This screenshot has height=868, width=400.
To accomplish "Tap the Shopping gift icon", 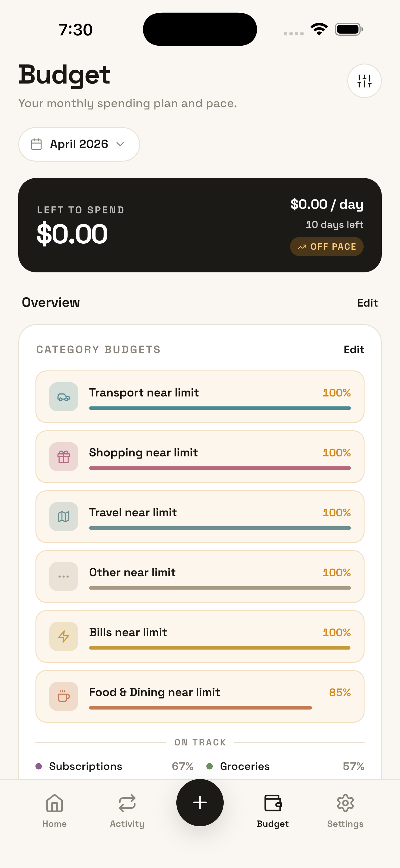I will pos(63,457).
